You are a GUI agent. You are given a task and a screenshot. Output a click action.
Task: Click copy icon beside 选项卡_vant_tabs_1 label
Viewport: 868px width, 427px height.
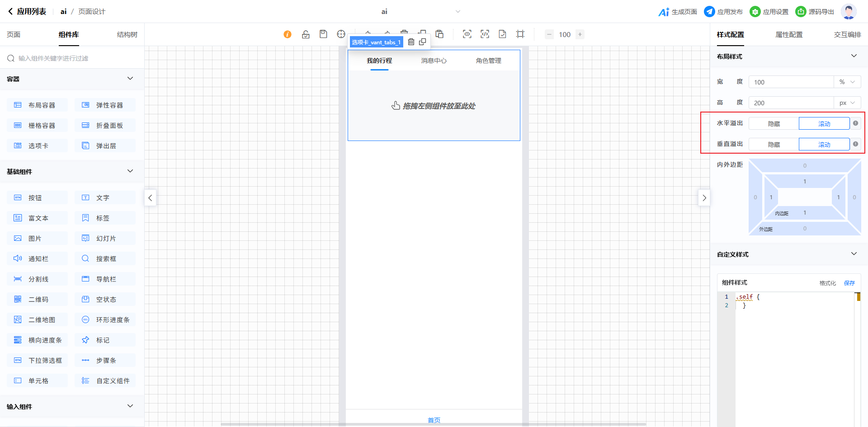click(x=423, y=42)
